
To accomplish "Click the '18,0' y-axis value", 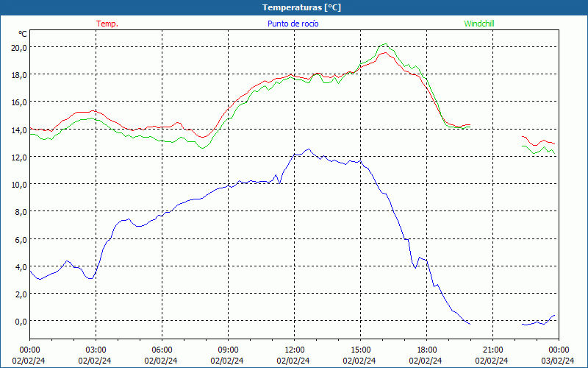I will coord(20,75).
